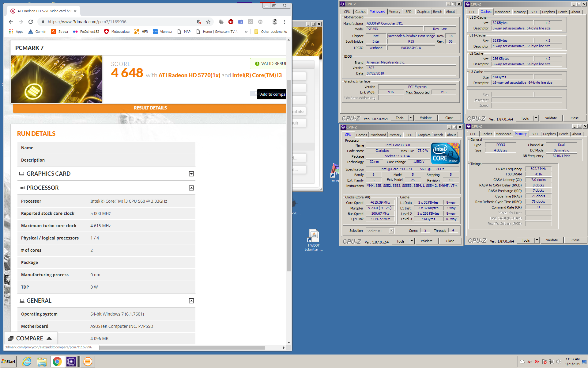This screenshot has height=368, width=588.
Task: Focus the URL address field
Action: pyautogui.click(x=119, y=22)
